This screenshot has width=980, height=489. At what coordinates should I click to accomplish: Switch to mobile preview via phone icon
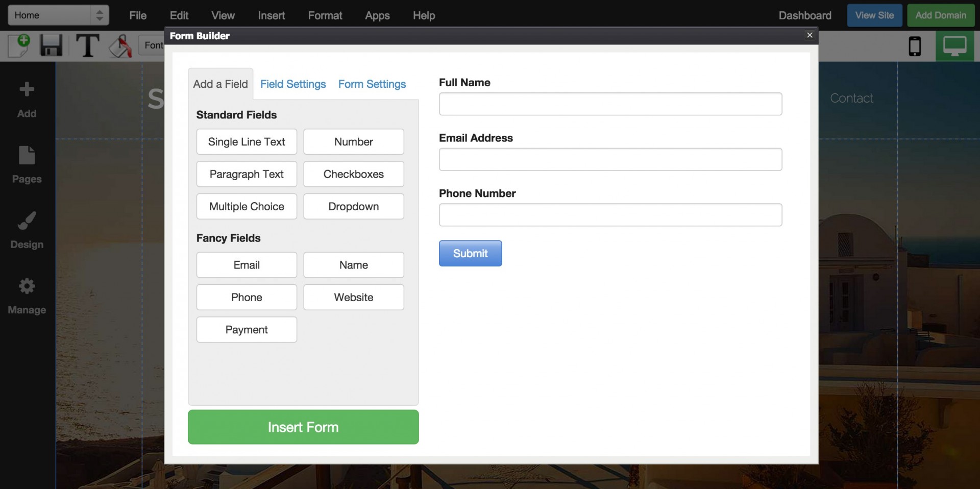[x=915, y=45]
